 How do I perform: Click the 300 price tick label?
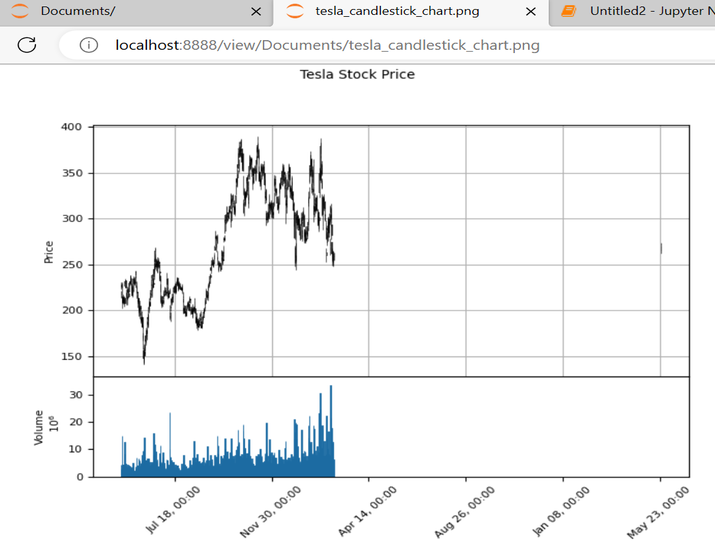pos(72,219)
